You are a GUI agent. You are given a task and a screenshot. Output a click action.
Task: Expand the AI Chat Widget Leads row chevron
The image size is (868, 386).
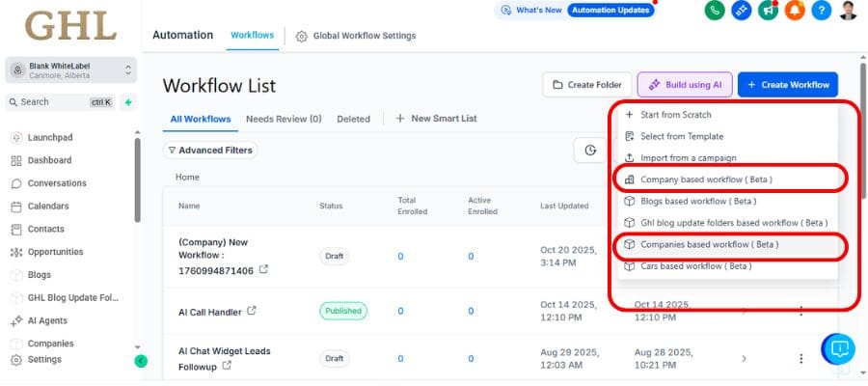tap(744, 358)
